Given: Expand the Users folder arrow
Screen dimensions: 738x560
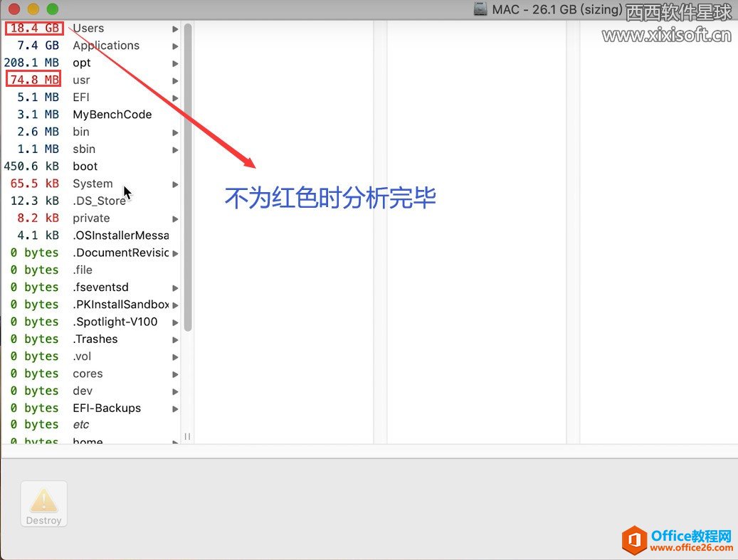Looking at the screenshot, I should pyautogui.click(x=175, y=29).
